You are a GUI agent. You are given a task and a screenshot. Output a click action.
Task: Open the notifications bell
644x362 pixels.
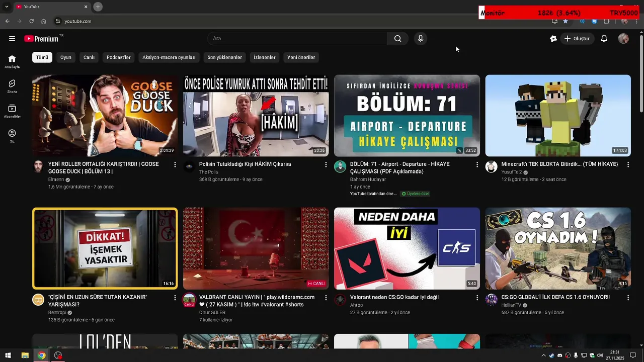[604, 39]
